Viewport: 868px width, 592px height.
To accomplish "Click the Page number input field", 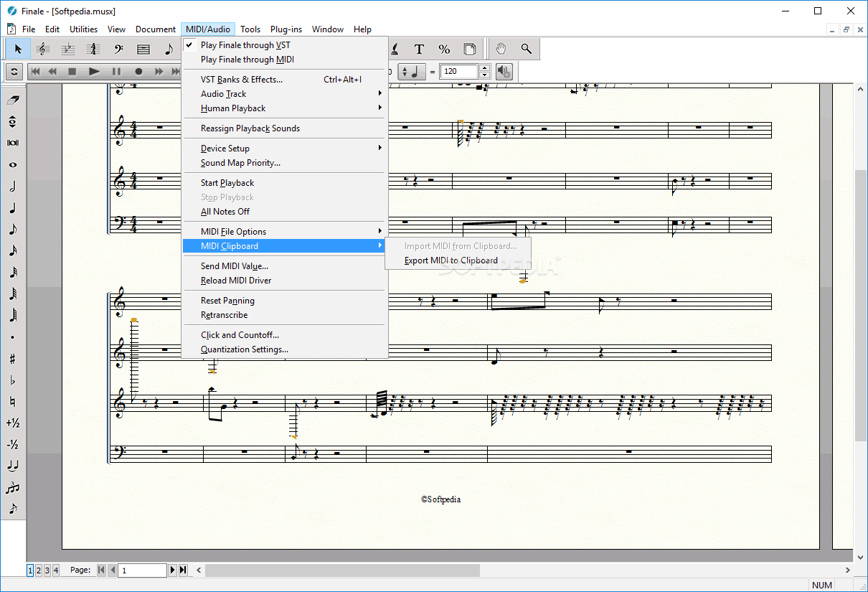I will click(x=142, y=570).
